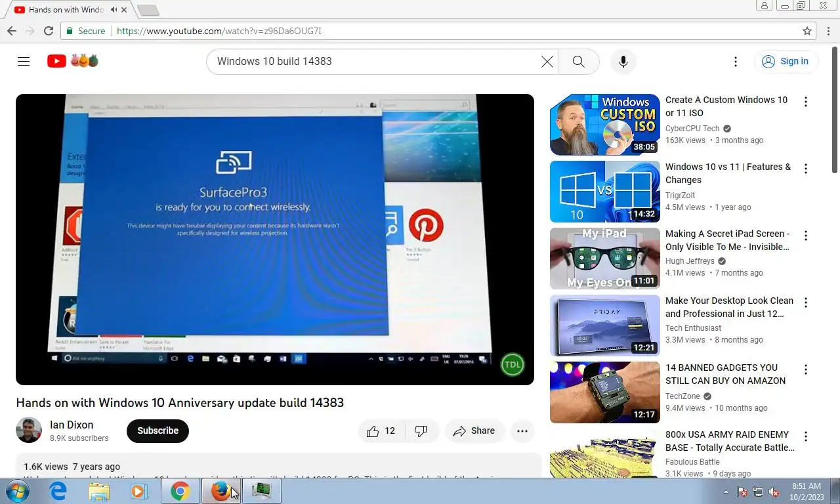Open '14 BANNED GADGETS' video title
Image resolution: width=840 pixels, height=504 pixels.
(725, 374)
